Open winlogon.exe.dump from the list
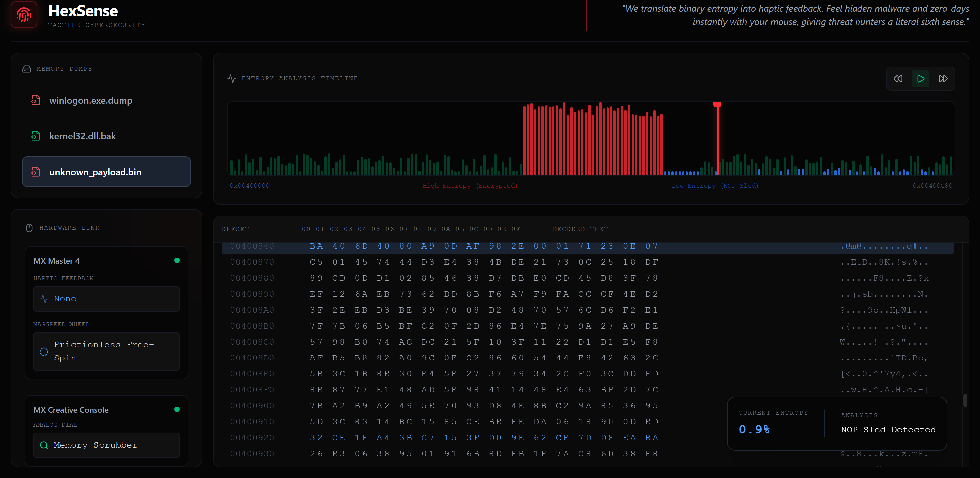980x478 pixels. pos(91,100)
